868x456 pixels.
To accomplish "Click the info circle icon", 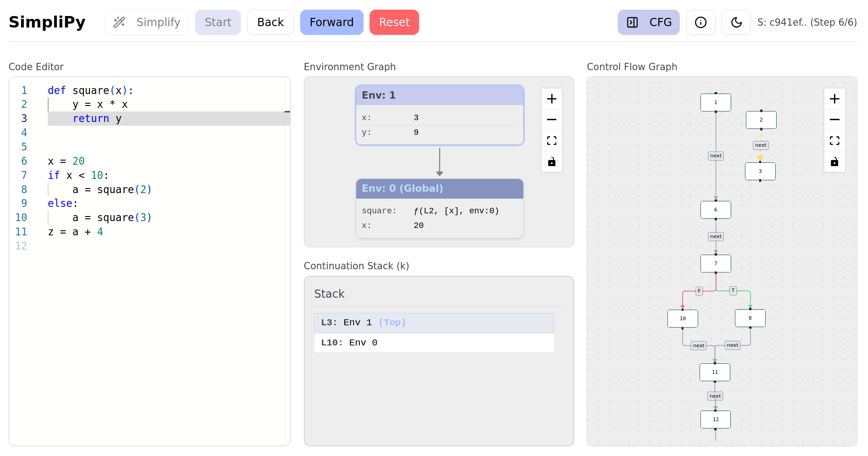I will [x=700, y=22].
